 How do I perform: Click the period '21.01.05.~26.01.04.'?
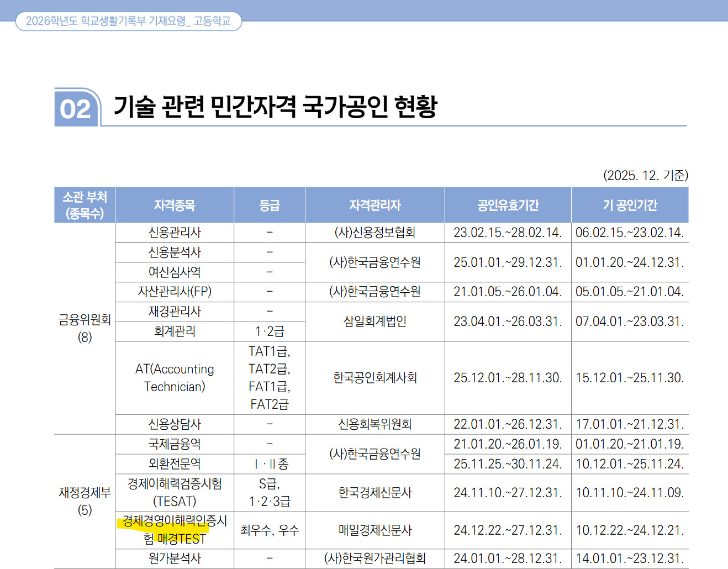[508, 292]
